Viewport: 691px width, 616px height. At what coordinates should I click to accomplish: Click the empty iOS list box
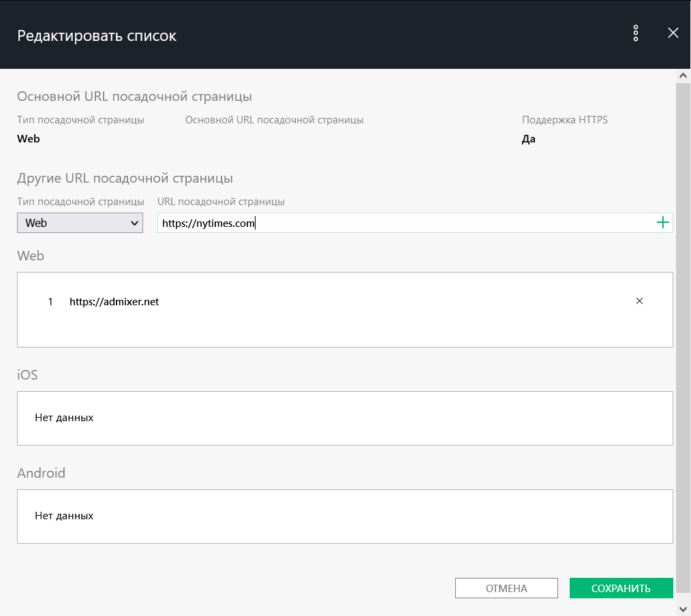point(345,418)
